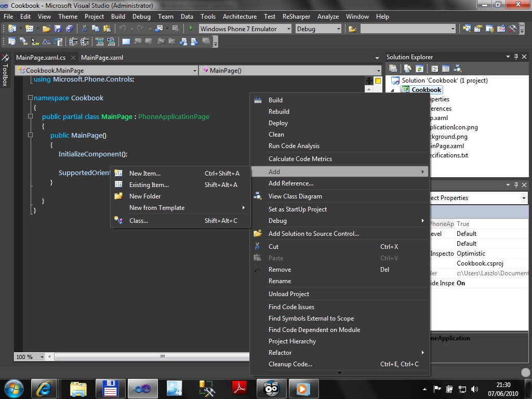Viewport: 532px width, 399px height.
Task: Click the Find in Files icon
Action: click(353, 29)
